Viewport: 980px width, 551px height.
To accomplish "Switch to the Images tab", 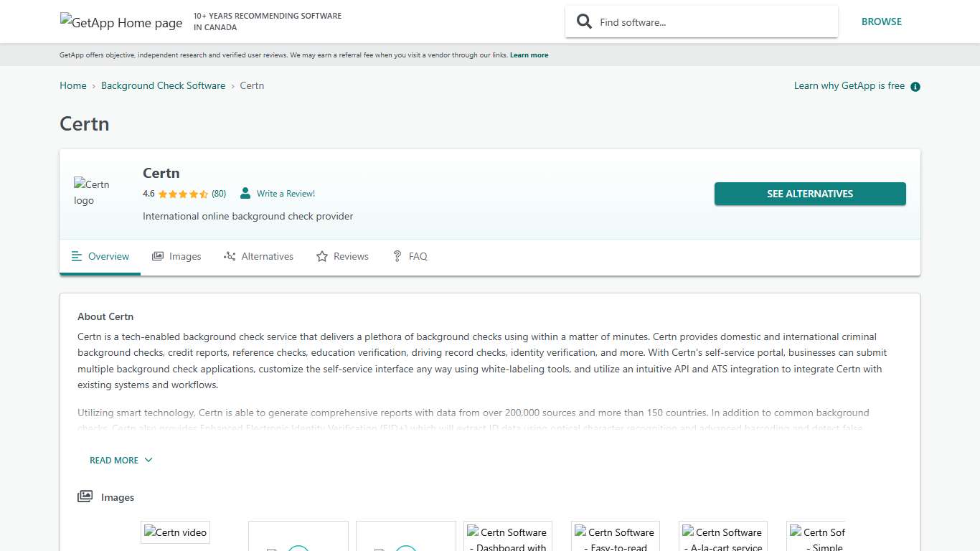I will coord(176,256).
